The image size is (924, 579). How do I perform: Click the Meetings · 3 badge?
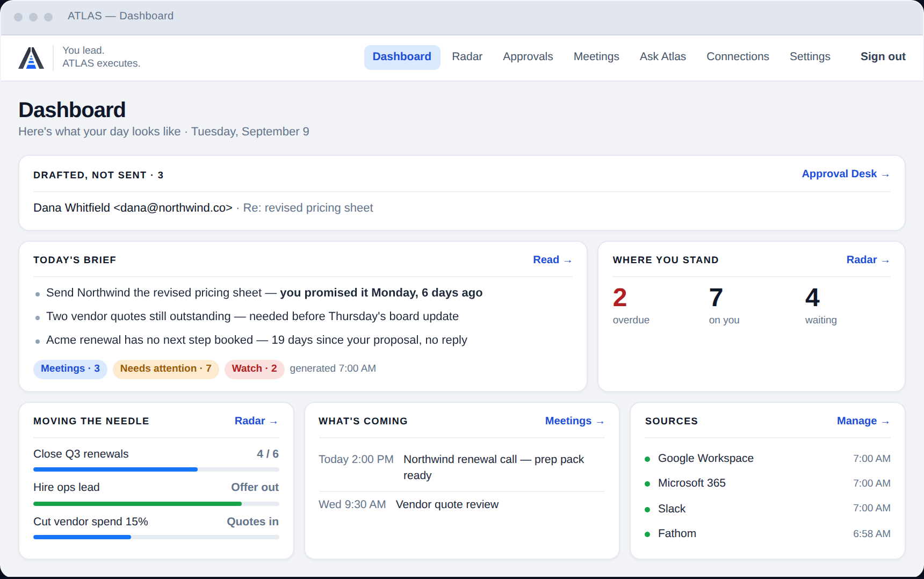pos(70,369)
